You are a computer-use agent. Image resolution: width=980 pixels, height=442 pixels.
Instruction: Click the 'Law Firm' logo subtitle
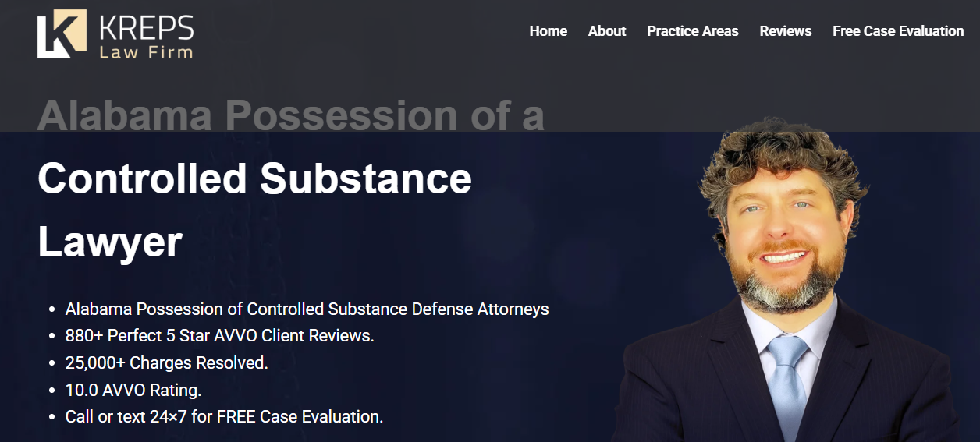pos(146,52)
